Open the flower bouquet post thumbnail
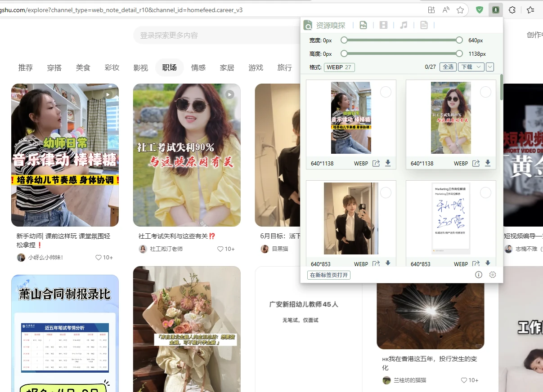Screen dimensions: 543x392 (x=187, y=329)
